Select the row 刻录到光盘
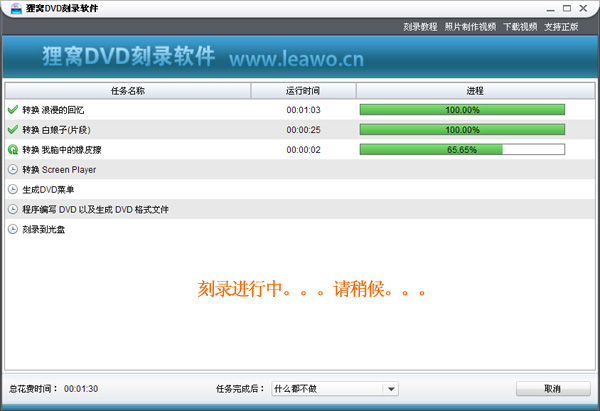Viewport: 600px width, 411px height. pos(300,229)
